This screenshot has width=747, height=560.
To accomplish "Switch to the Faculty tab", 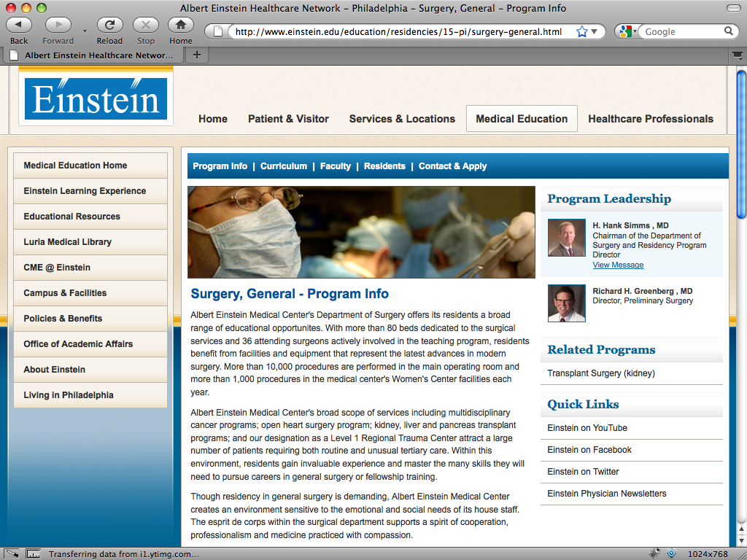I will coord(336,166).
